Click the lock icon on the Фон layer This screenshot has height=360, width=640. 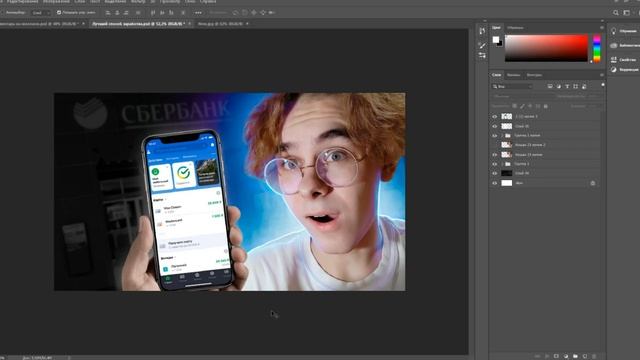(x=593, y=183)
